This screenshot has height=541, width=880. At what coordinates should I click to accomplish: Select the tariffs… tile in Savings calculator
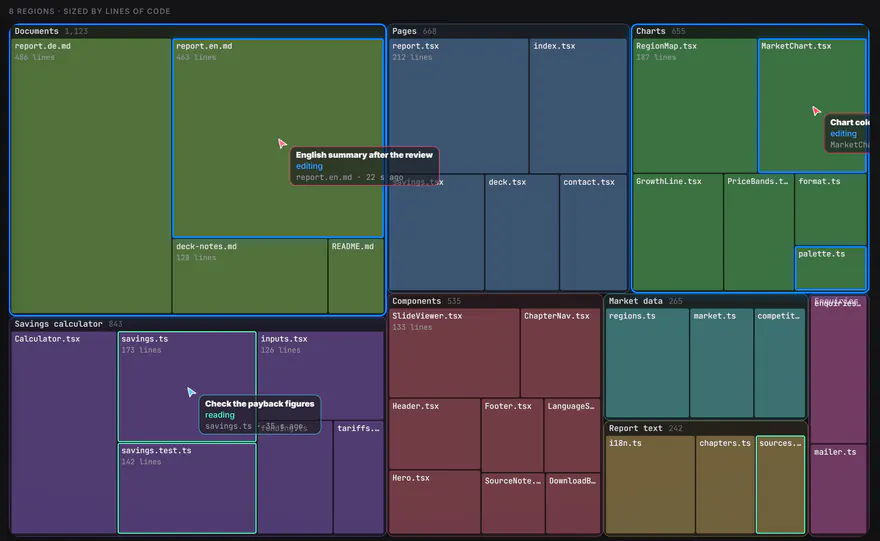pos(359,477)
